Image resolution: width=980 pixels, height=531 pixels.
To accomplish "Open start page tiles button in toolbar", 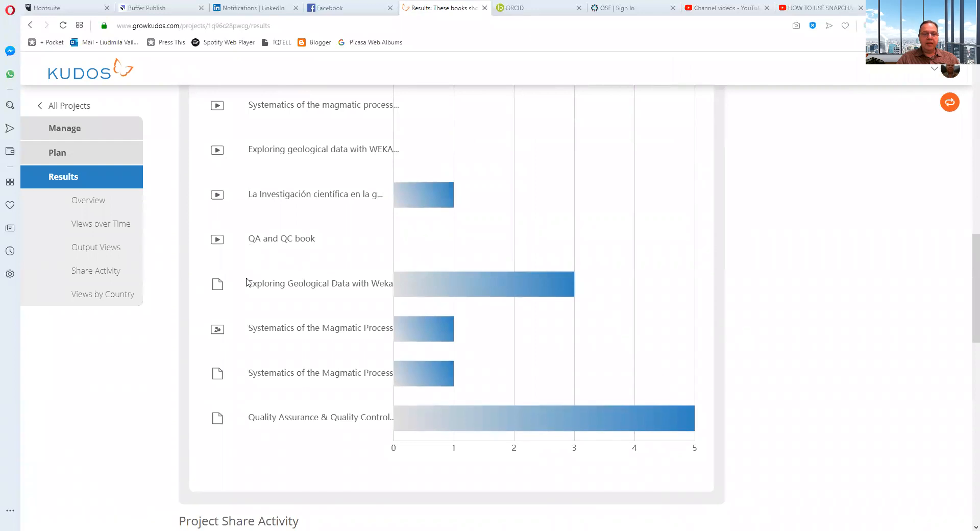I will click(x=79, y=25).
